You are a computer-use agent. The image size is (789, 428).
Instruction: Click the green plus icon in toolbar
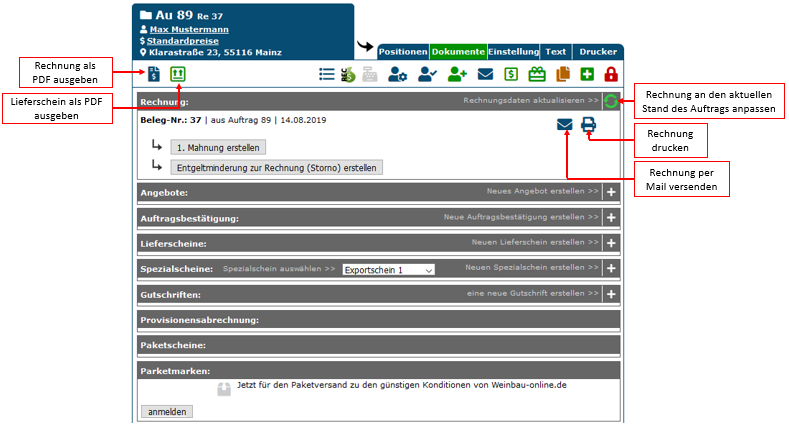click(x=587, y=74)
